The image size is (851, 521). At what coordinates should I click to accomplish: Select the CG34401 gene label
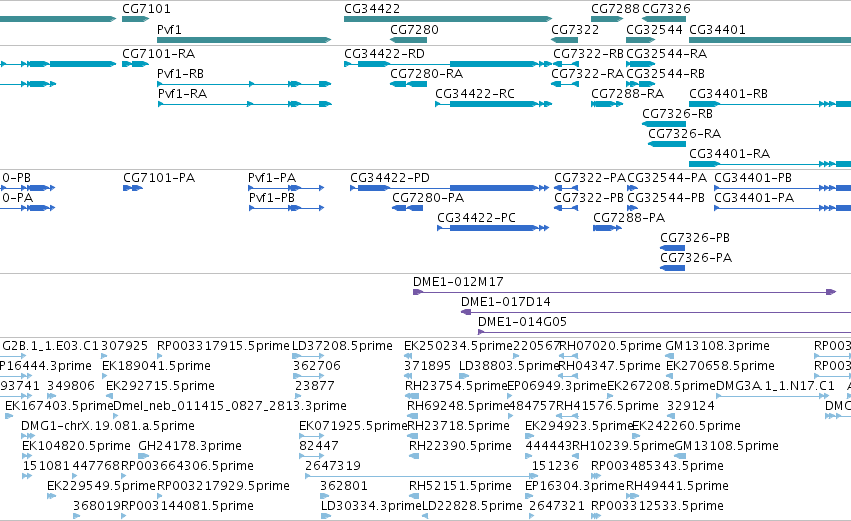coord(717,30)
